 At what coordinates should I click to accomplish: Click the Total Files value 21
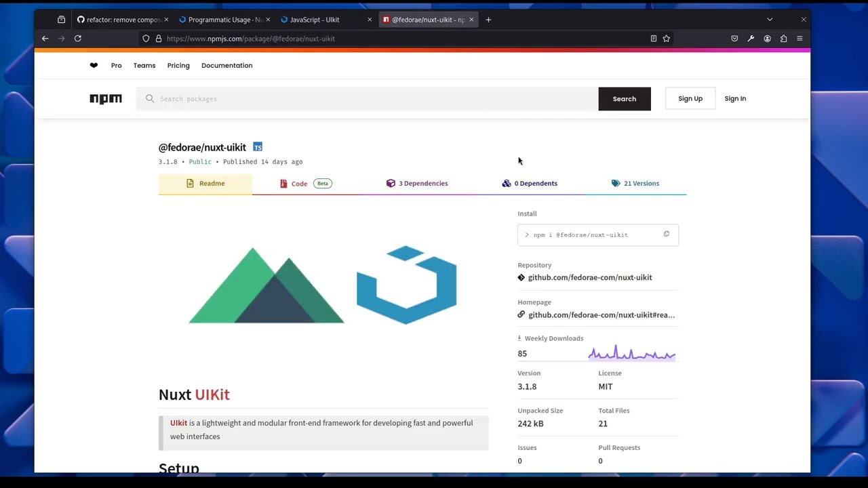[603, 424]
